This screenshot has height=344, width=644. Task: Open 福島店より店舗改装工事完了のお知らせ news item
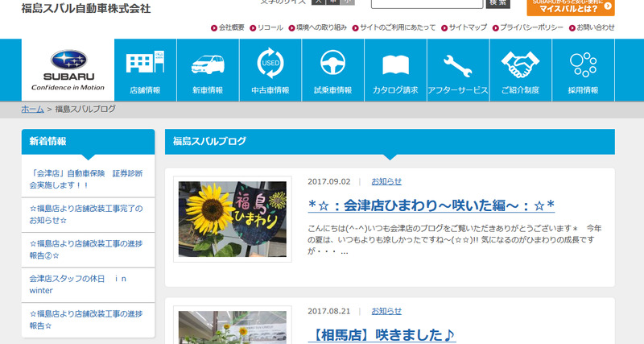click(x=88, y=214)
